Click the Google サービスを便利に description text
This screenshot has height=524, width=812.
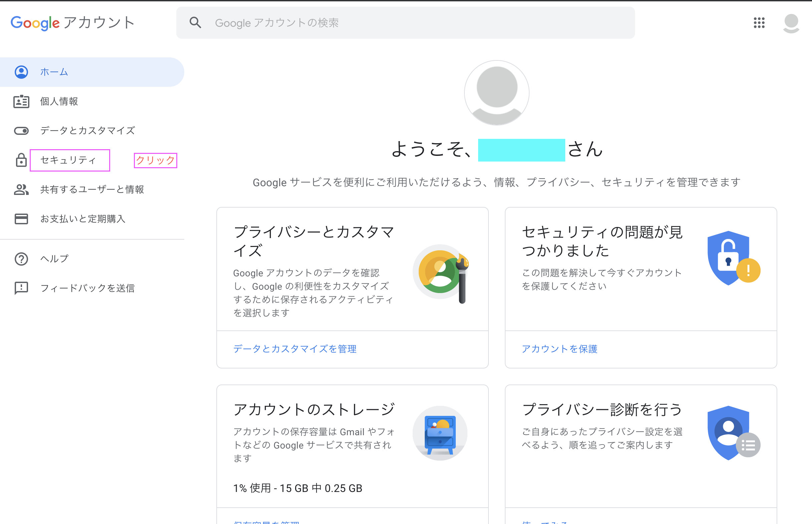coord(496,182)
